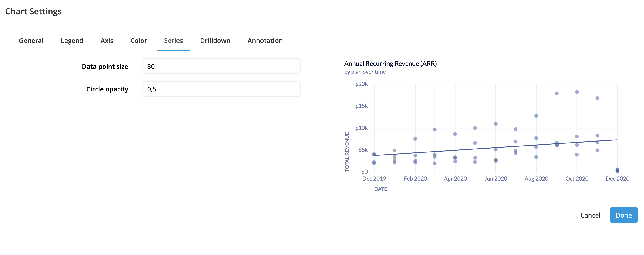Image resolution: width=644 pixels, height=255 pixels.
Task: Click the Circle opacity label
Action: (x=107, y=89)
